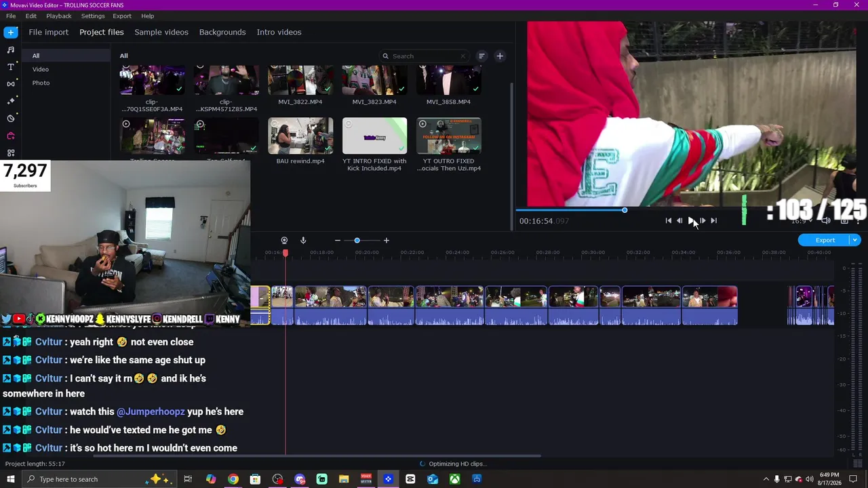Jump to previous clip in preview
This screenshot has width=868, height=488.
click(x=669, y=220)
